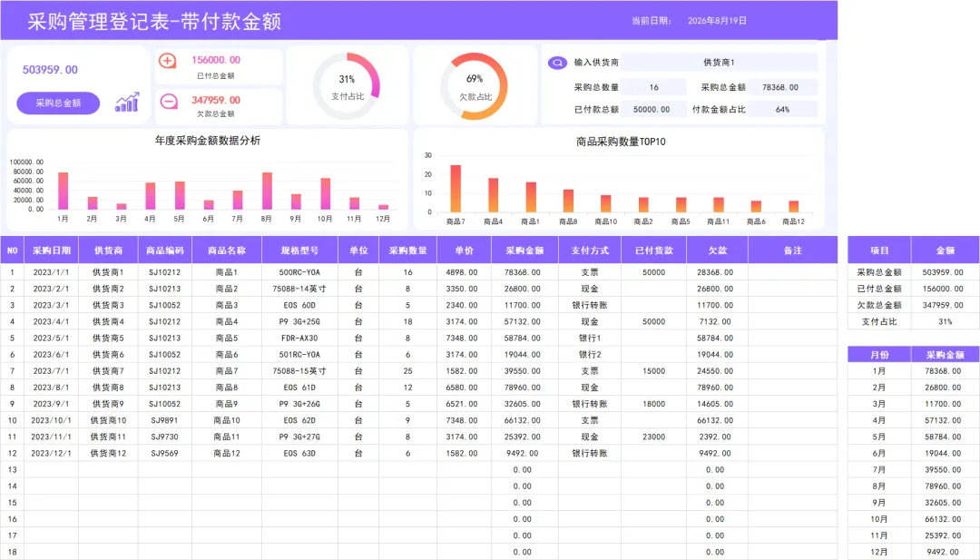Click the purple search icon near 输入供货商
Viewport: 980px width, 560px height.
tap(557, 63)
